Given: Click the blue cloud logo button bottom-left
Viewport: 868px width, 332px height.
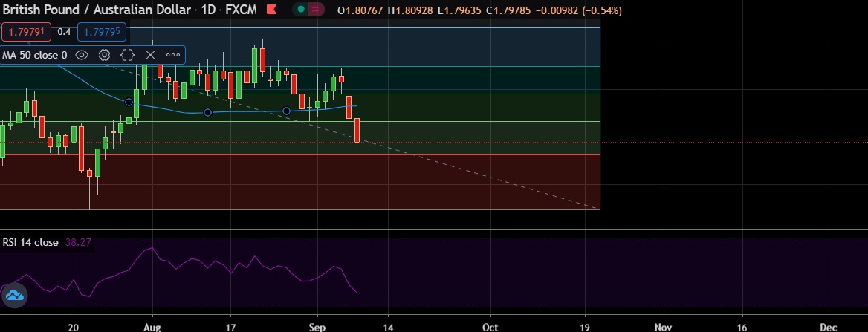Looking at the screenshot, I should tap(14, 295).
